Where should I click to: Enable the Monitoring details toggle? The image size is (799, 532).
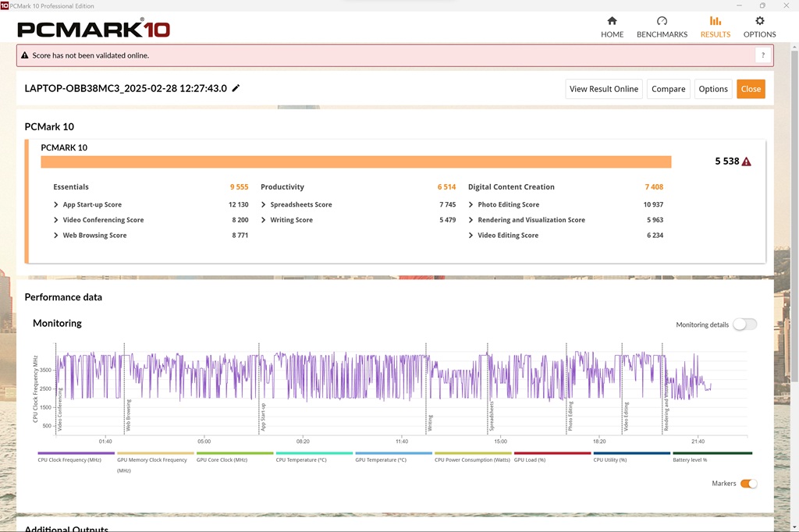744,325
